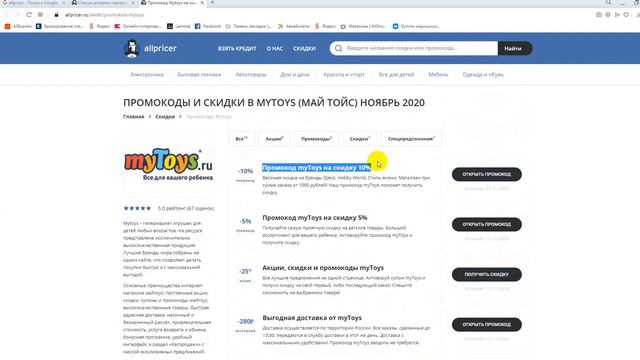Open the СКИДКИ header menu item
This screenshot has width=640, height=360.
(x=304, y=48)
